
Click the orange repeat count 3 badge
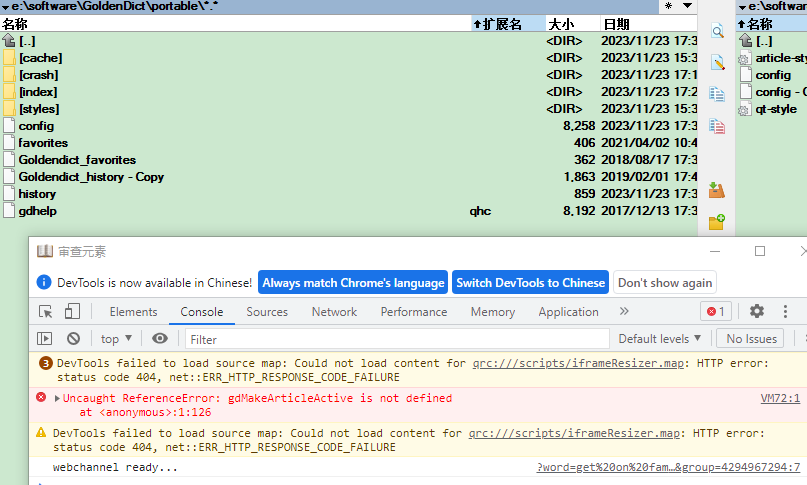tap(46, 363)
